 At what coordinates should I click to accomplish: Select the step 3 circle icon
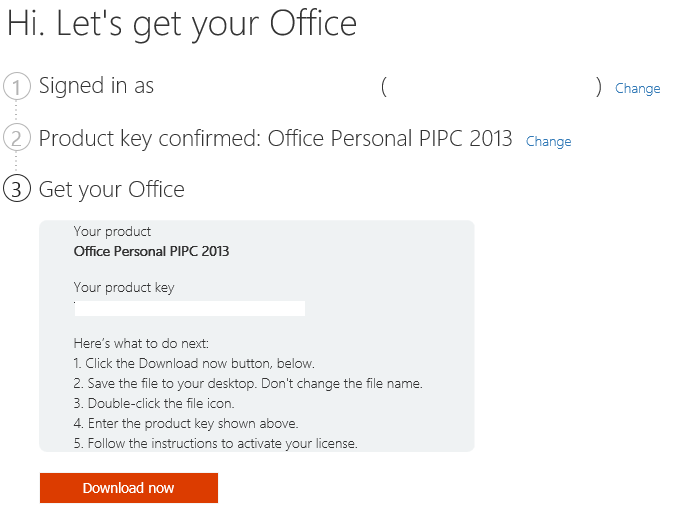[x=17, y=189]
